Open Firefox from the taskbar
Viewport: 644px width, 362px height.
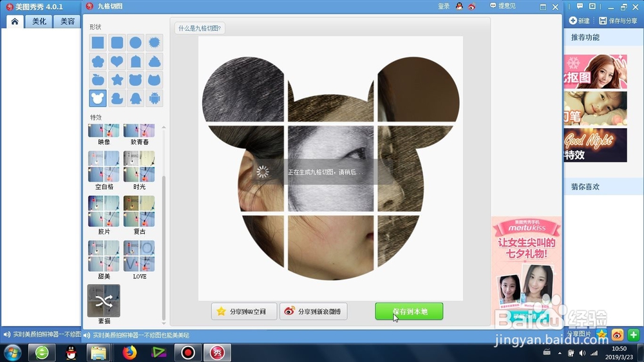click(129, 352)
